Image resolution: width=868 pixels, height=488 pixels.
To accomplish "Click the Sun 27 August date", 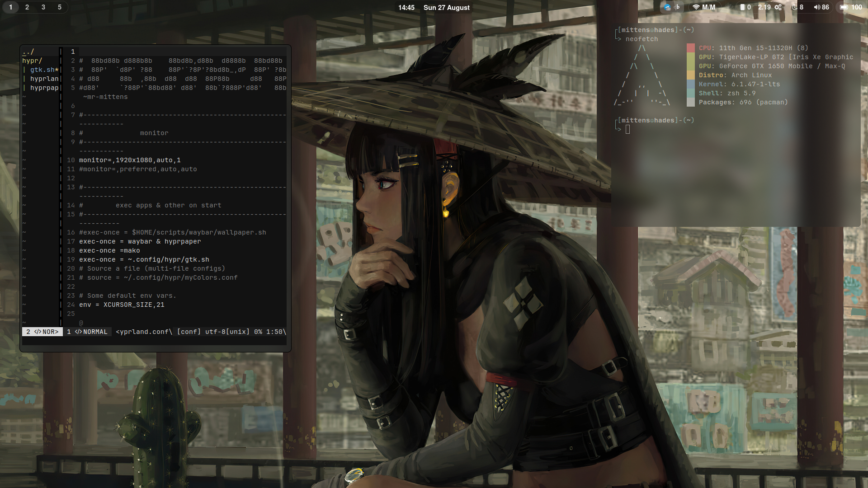I will click(446, 8).
